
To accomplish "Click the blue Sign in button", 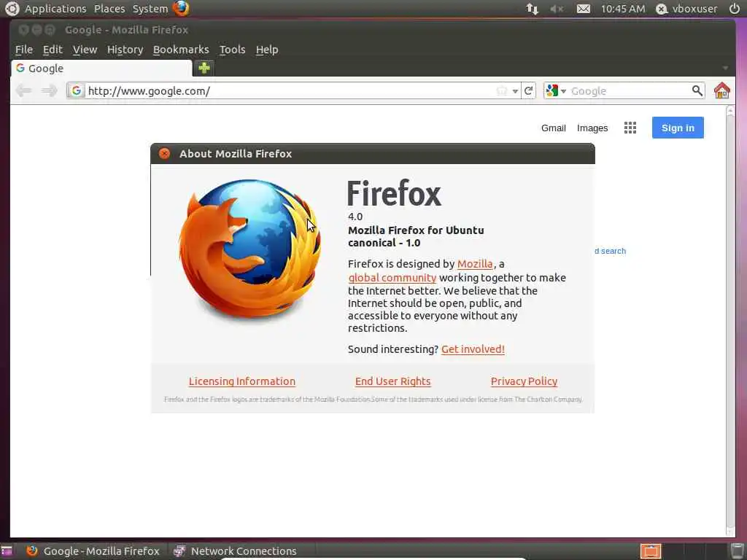I will pos(678,128).
